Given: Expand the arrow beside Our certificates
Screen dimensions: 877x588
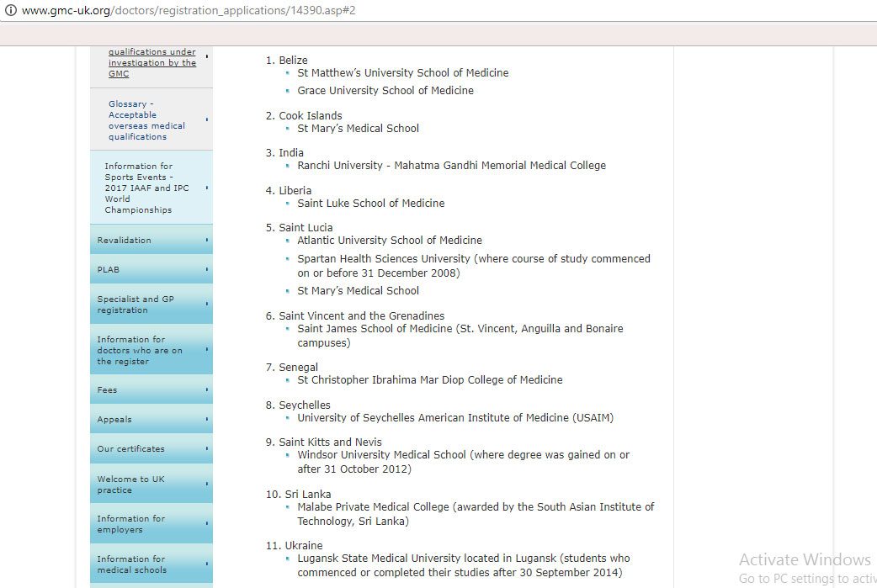Looking at the screenshot, I should pos(206,448).
